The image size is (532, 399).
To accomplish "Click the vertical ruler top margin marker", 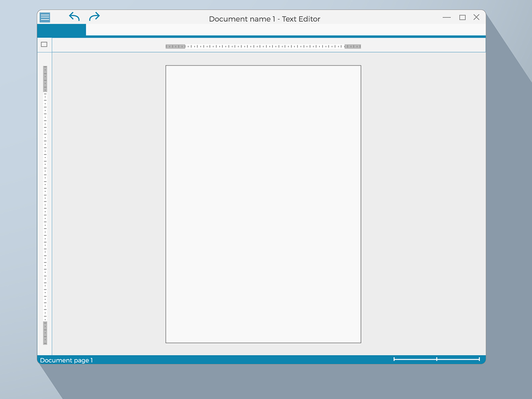I will pyautogui.click(x=45, y=79).
